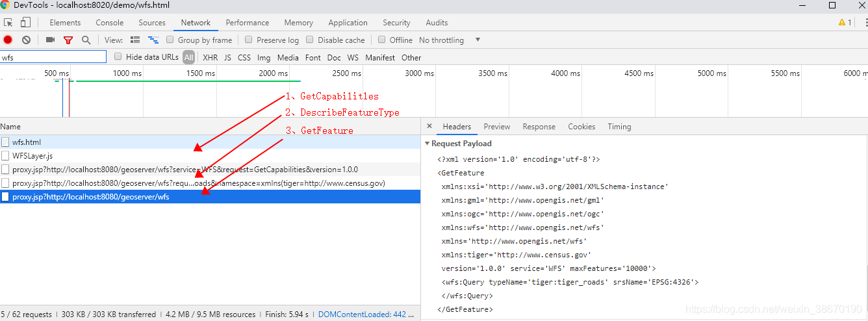
Task: Open the No throttling dropdown
Action: 450,40
